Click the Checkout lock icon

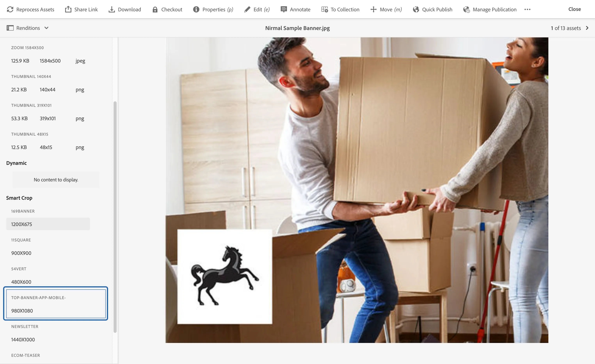(x=155, y=9)
